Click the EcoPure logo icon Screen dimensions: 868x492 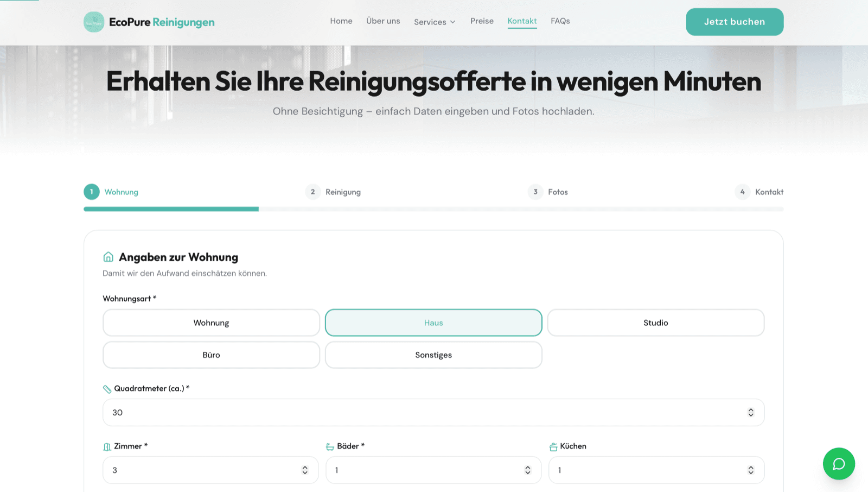coord(94,22)
